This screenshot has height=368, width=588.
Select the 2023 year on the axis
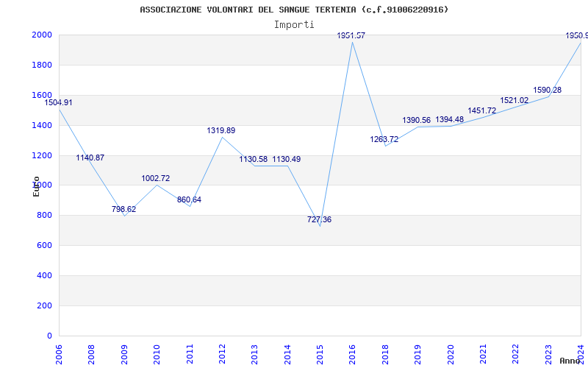click(548, 353)
